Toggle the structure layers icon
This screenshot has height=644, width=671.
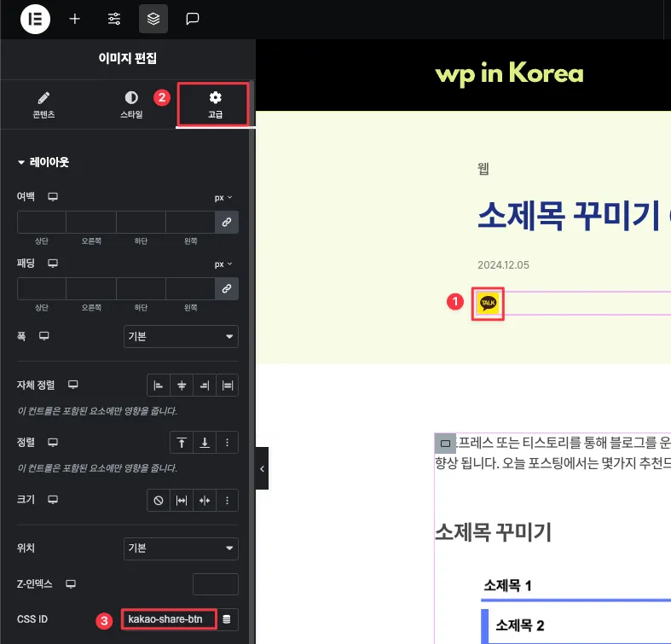[x=153, y=19]
